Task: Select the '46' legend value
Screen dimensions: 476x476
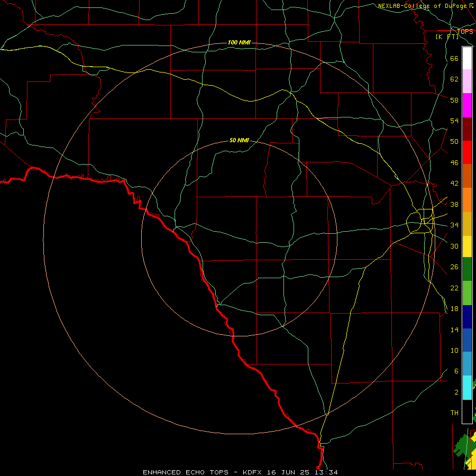Action: [454, 162]
